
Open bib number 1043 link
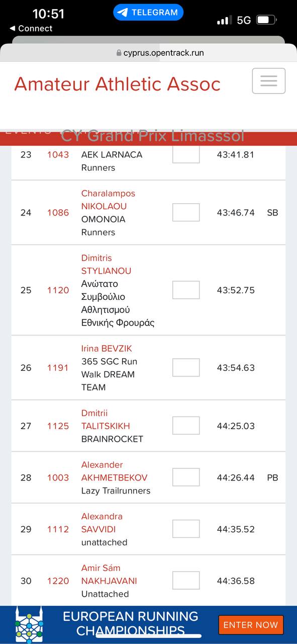coord(58,154)
